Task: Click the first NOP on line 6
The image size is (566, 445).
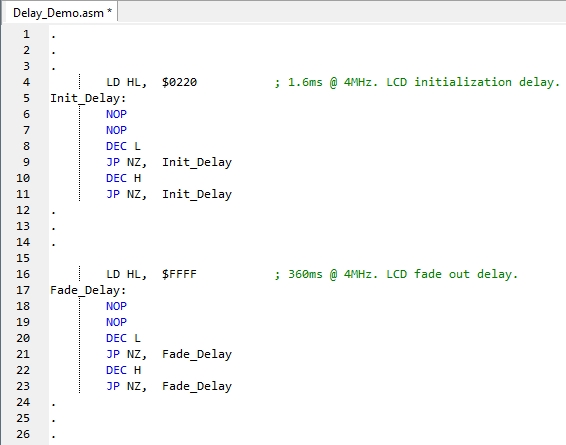Action: pos(116,114)
